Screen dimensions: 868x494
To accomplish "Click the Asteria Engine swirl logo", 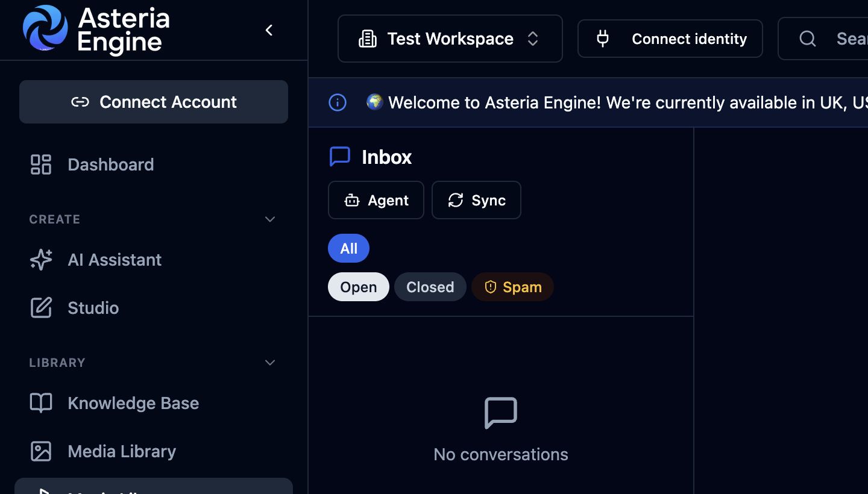I will tap(45, 28).
